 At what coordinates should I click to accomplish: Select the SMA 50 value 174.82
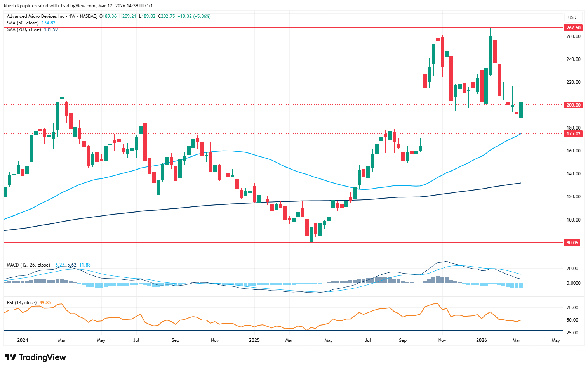48,23
